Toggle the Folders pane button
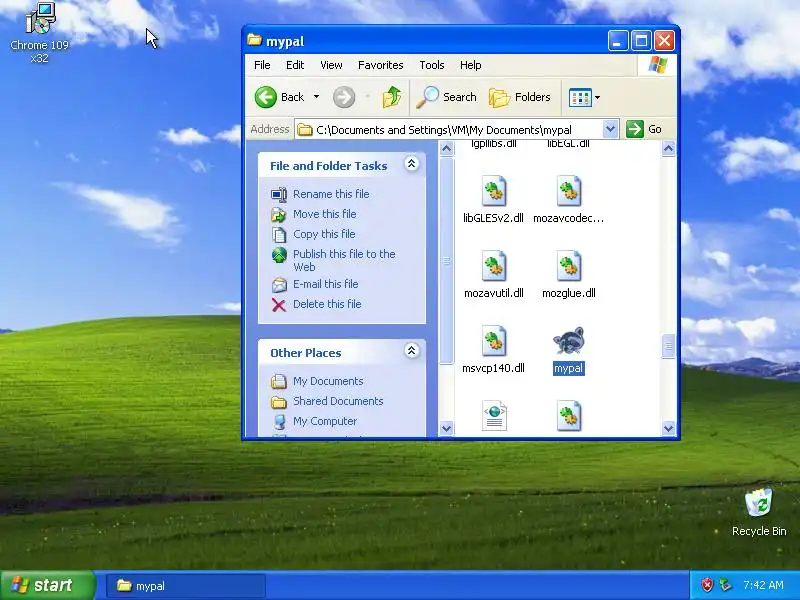 point(520,97)
